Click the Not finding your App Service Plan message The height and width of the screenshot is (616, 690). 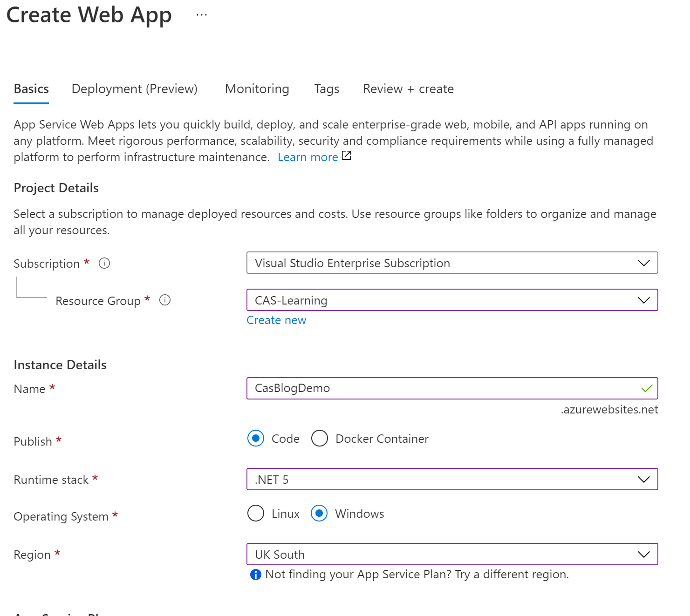(x=417, y=575)
